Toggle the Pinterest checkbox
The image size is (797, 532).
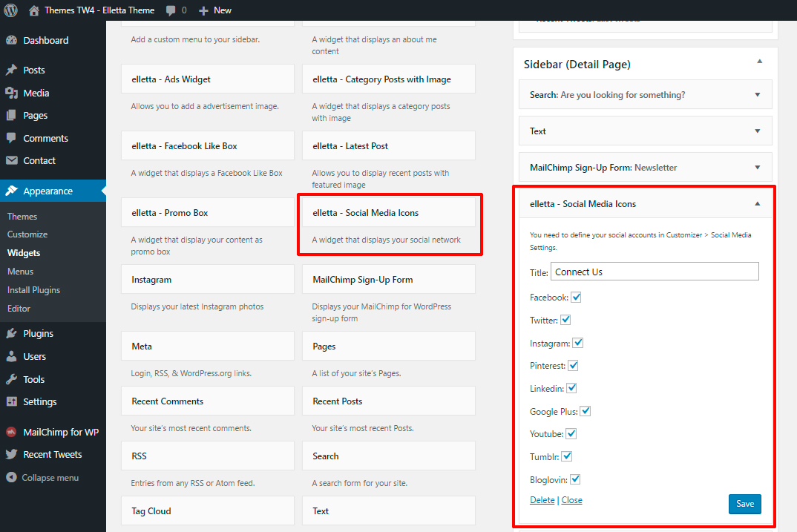tap(573, 365)
